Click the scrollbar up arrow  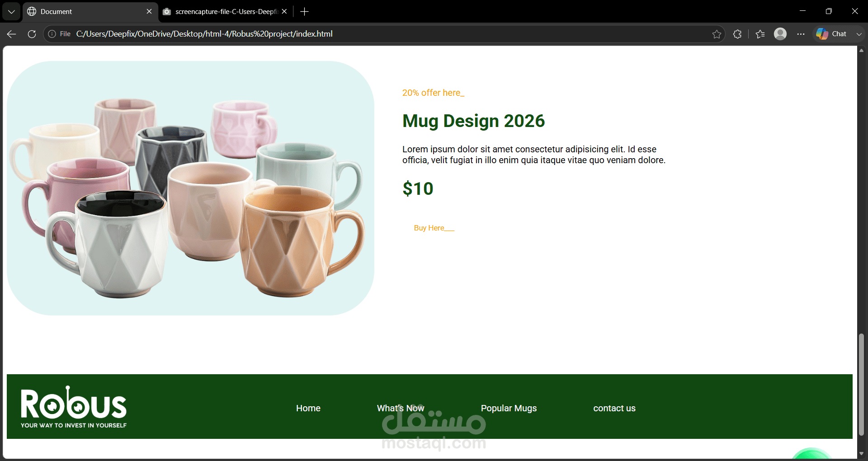click(x=861, y=50)
